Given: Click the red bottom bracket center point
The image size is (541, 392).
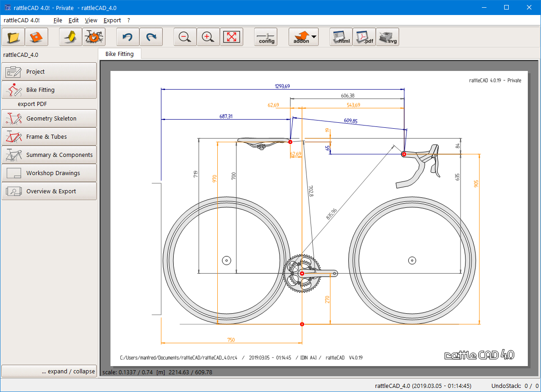Looking at the screenshot, I should (302, 273).
